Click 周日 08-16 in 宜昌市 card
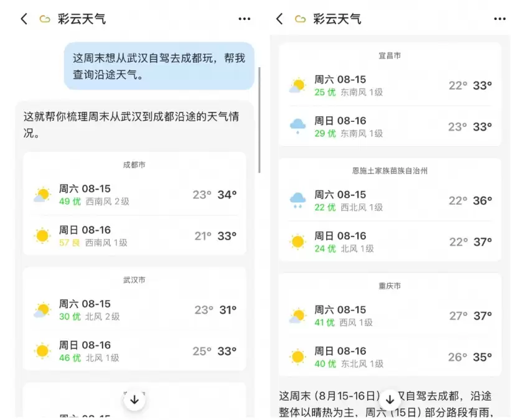Image resolution: width=511 pixels, height=420 pixels. click(x=340, y=121)
